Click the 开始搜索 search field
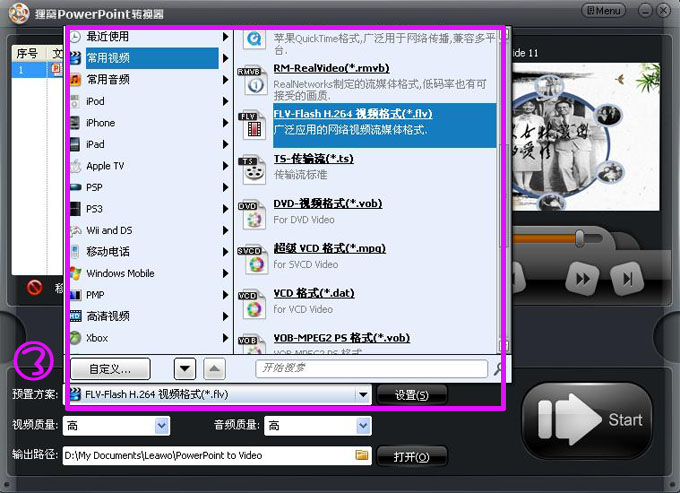 coord(372,369)
